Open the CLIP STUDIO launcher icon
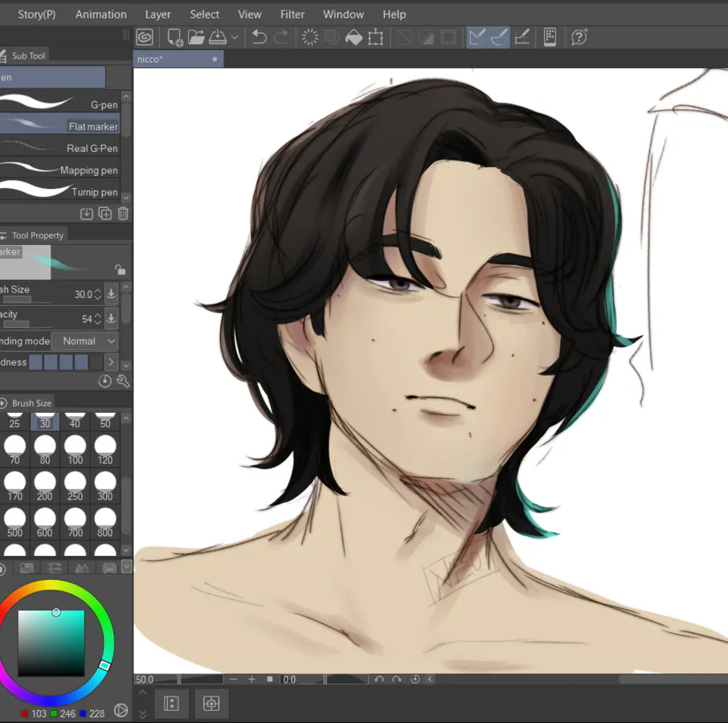Viewport: 728px width, 723px height. pos(145,37)
